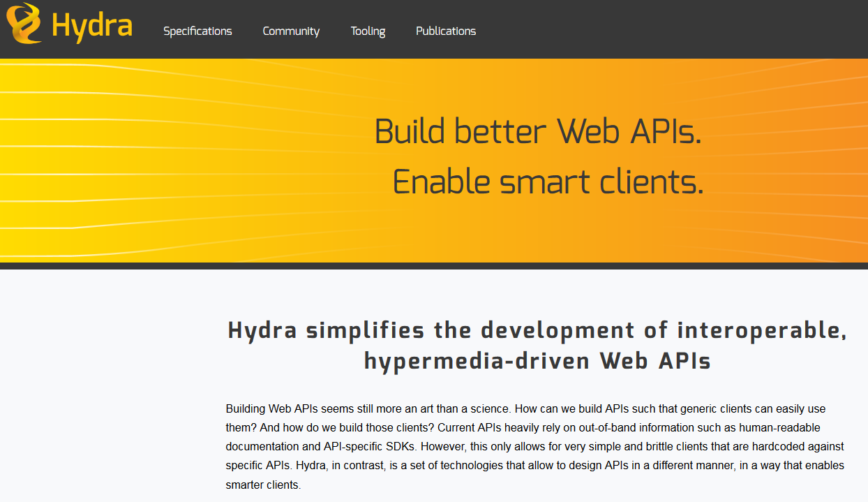The width and height of the screenshot is (868, 502).
Task: Click the line "documentation and API-specific SDKs"
Action: pos(534,446)
